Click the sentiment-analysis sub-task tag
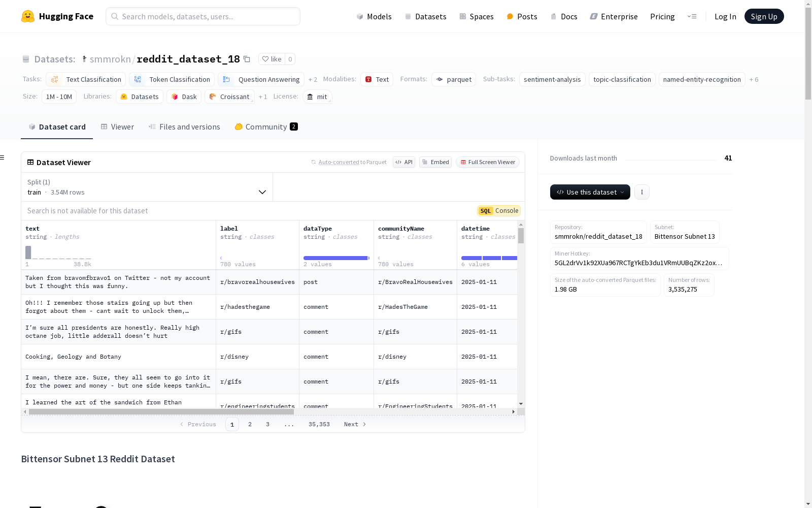Image resolution: width=812 pixels, height=508 pixels. point(552,79)
